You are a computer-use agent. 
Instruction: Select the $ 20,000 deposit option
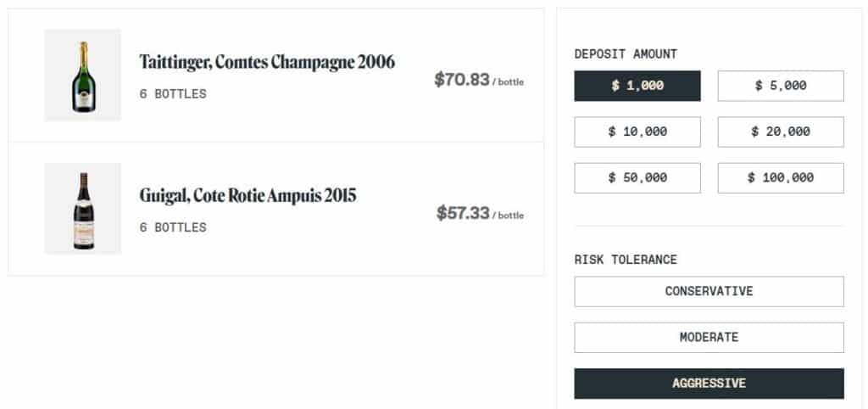point(781,132)
